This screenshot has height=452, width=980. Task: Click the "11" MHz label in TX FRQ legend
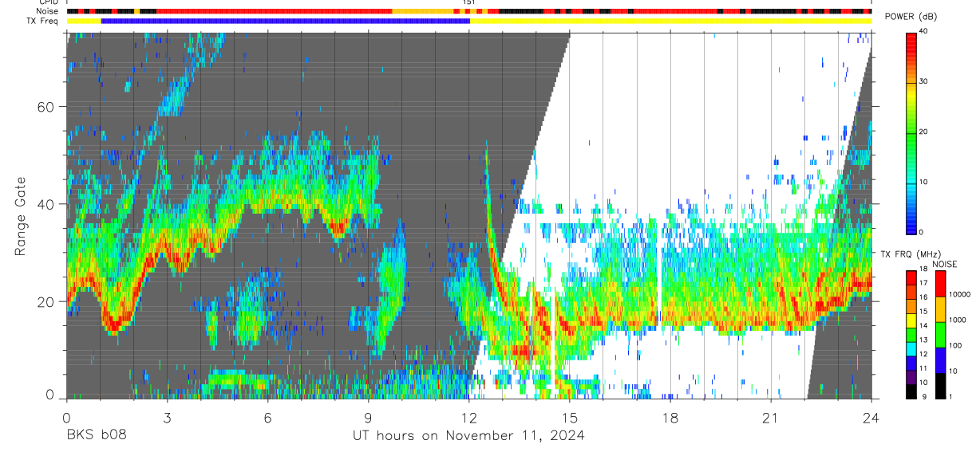click(x=924, y=368)
